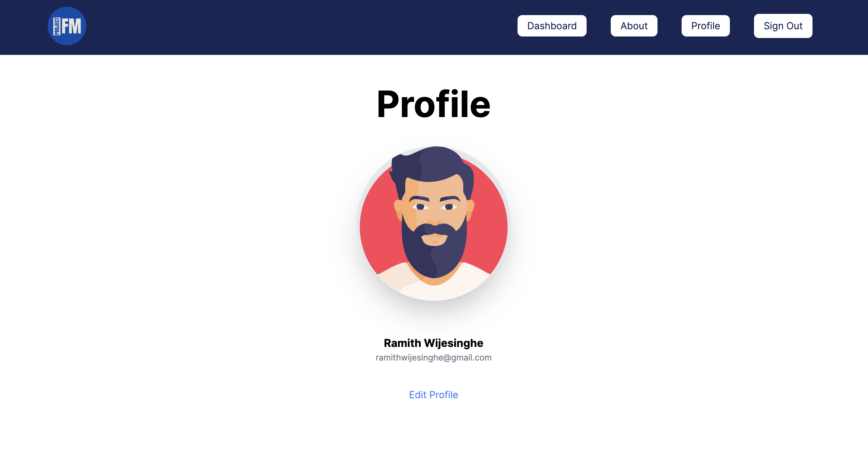Click the Project FM logo

click(x=67, y=26)
